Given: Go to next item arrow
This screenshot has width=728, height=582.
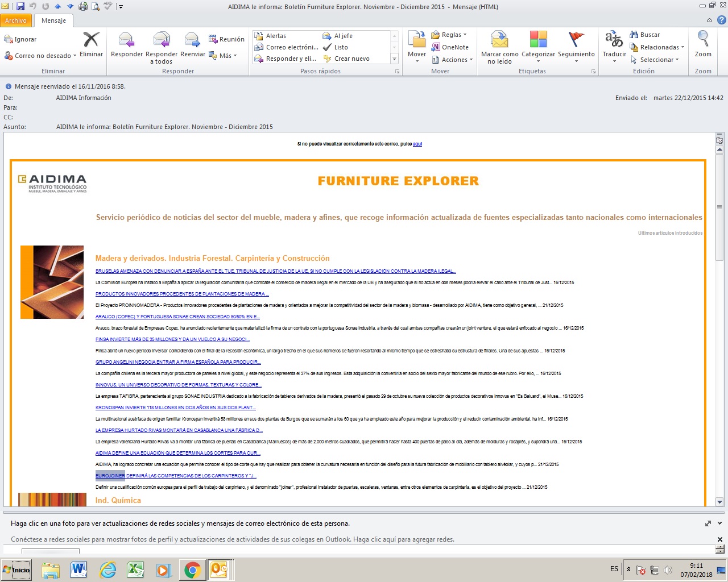Looking at the screenshot, I should point(70,7).
